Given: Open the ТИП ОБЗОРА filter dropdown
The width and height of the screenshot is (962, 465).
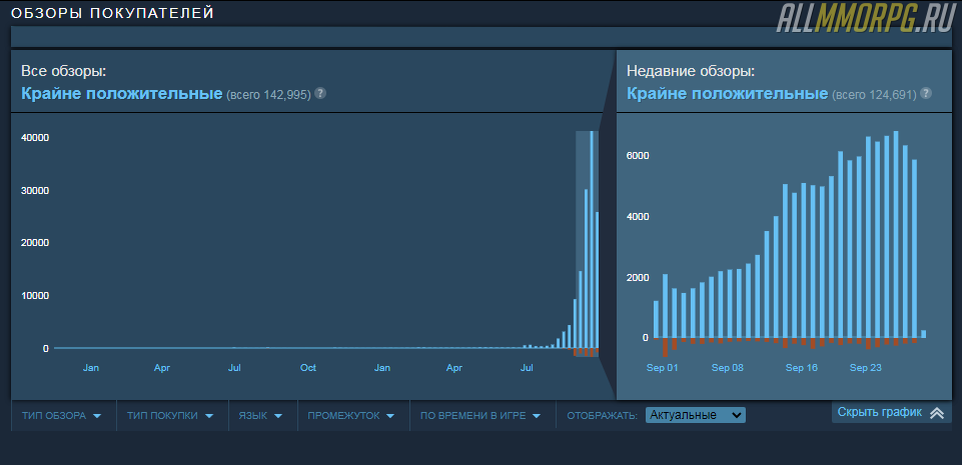Looking at the screenshot, I should click(x=61, y=416).
